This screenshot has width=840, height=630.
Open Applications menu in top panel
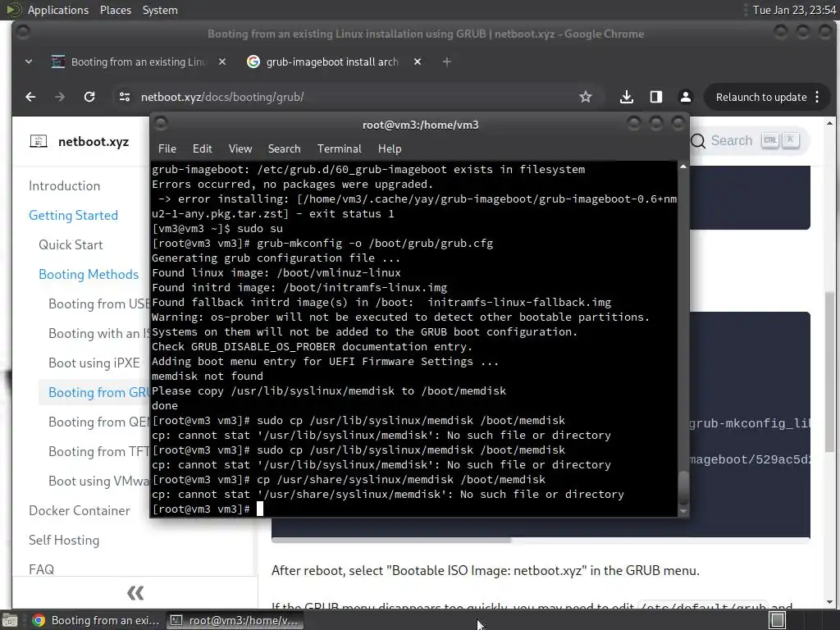(x=58, y=10)
